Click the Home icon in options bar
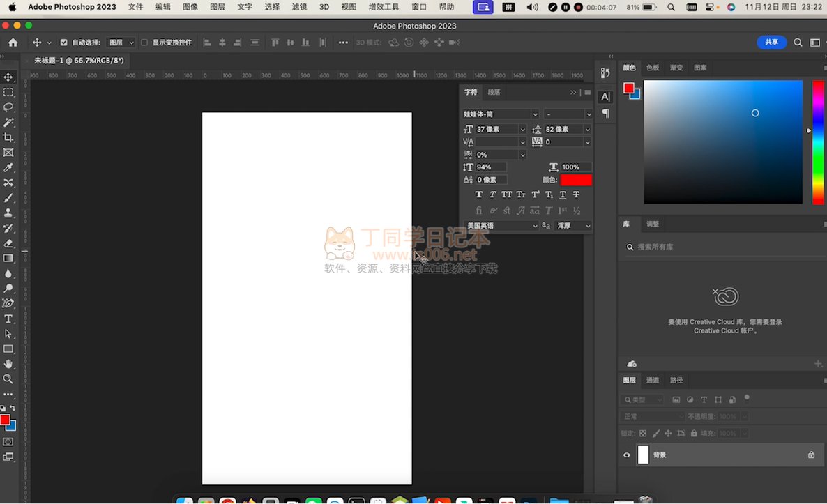Viewport: 827px width, 504px height. (x=13, y=43)
